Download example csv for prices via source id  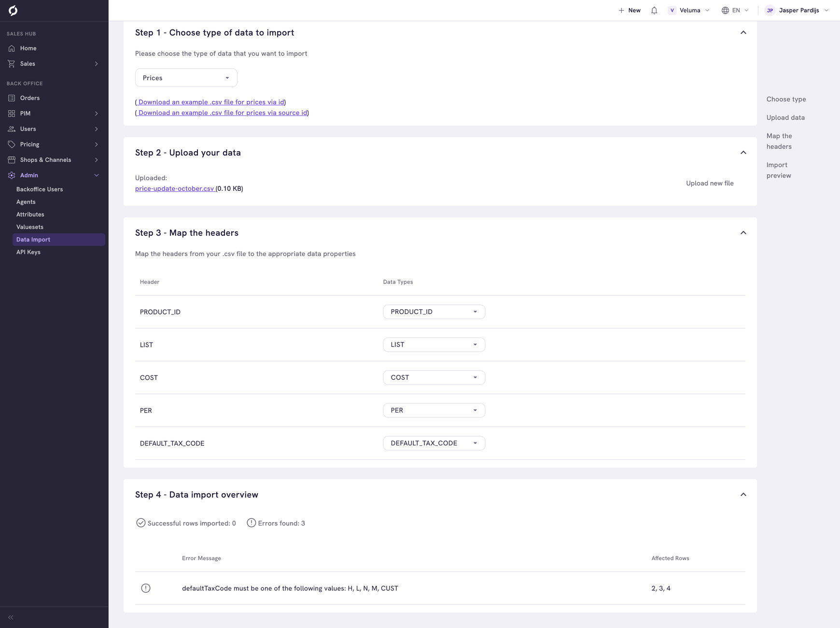(x=222, y=113)
